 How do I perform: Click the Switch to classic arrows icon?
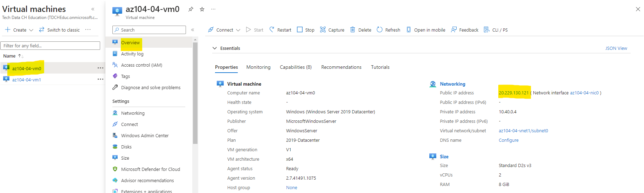pyautogui.click(x=42, y=30)
